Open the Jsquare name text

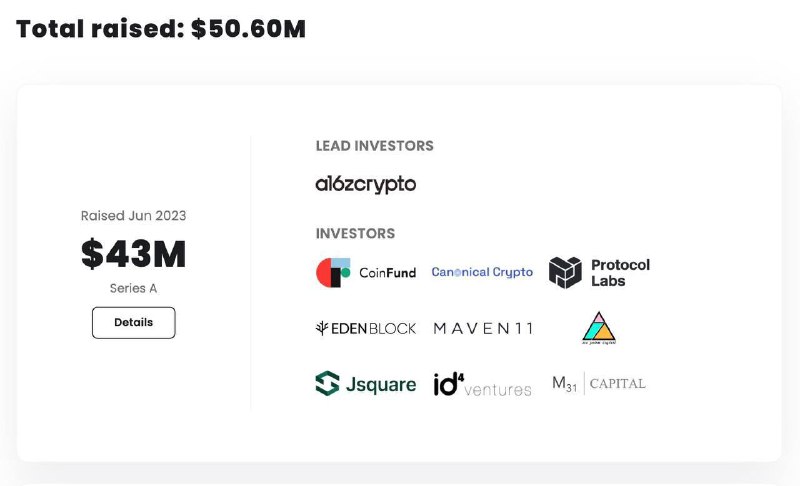click(381, 384)
